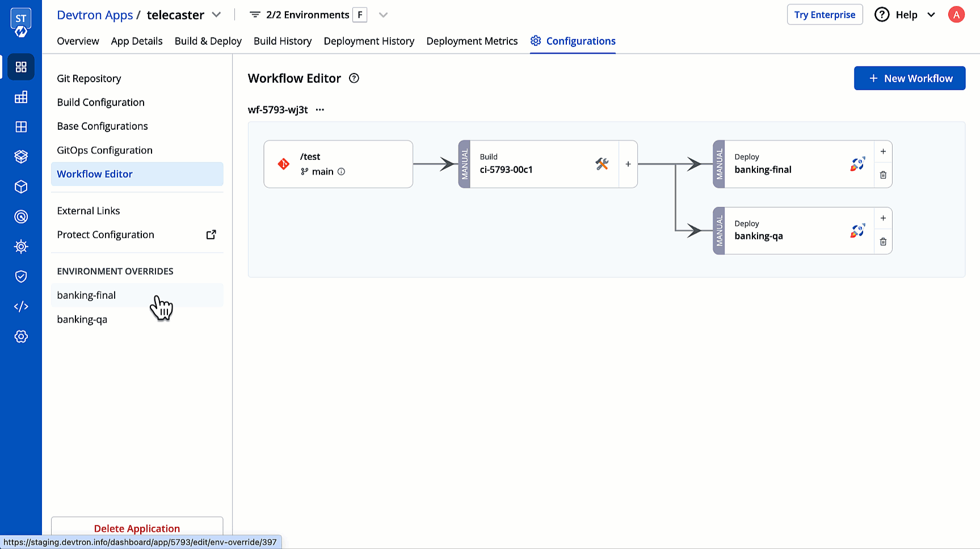
Task: Expand the Help menu chevron
Action: (931, 15)
